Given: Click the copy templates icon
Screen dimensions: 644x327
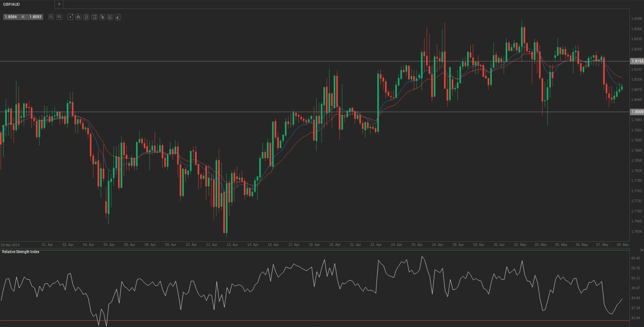Looking at the screenshot, I should point(102,17).
